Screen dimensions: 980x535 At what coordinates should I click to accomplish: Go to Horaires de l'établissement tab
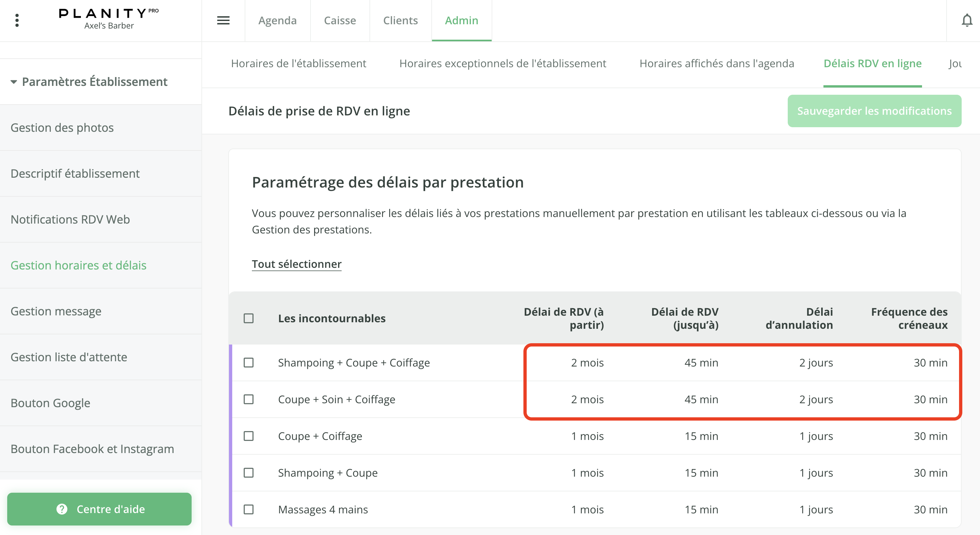pyautogui.click(x=298, y=64)
